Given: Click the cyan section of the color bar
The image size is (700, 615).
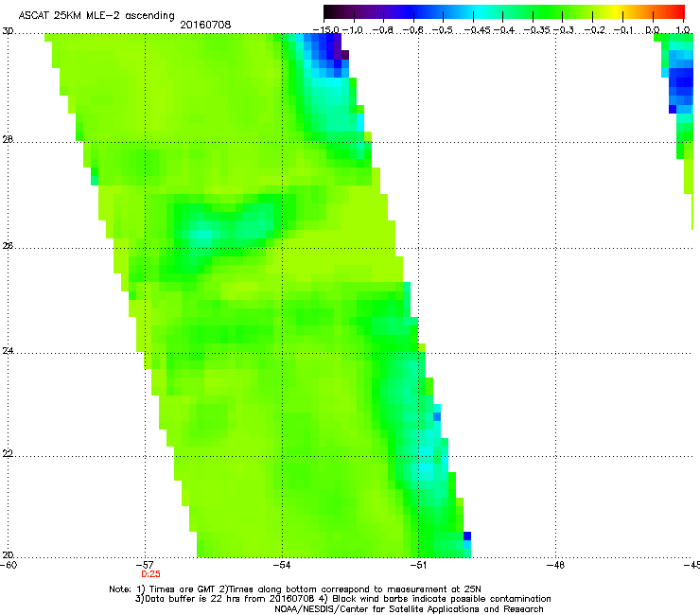Looking at the screenshot, I should (480, 12).
